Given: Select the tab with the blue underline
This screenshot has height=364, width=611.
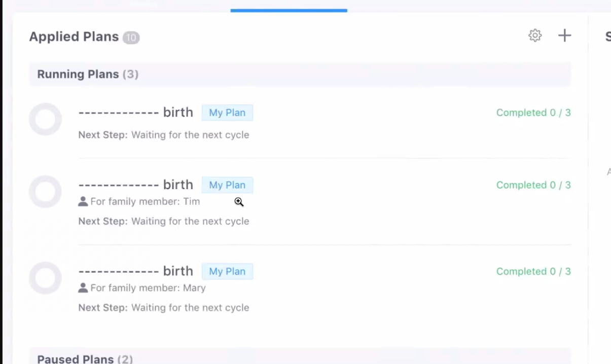Looking at the screenshot, I should click(x=289, y=6).
